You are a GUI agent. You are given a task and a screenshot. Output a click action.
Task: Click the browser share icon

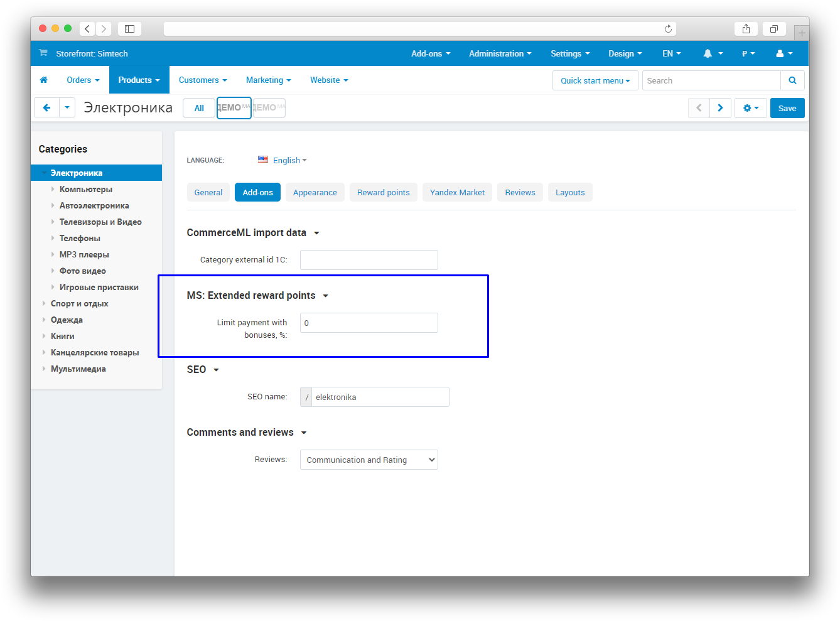point(746,29)
